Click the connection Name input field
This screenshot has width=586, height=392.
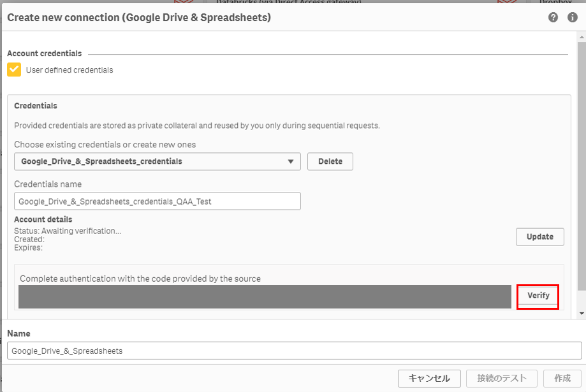[x=294, y=351]
